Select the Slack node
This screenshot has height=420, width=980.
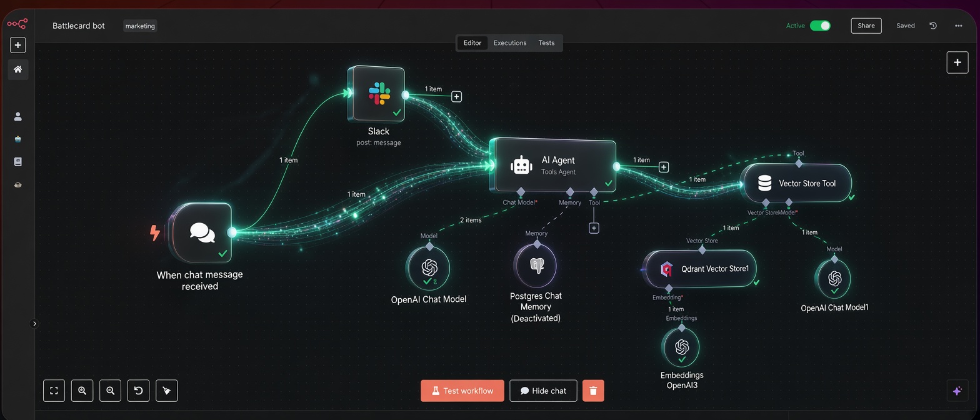pos(378,94)
